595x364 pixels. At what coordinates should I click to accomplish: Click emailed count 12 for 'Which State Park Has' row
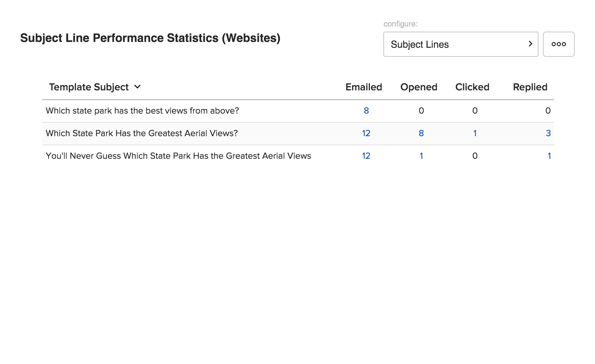click(x=366, y=133)
